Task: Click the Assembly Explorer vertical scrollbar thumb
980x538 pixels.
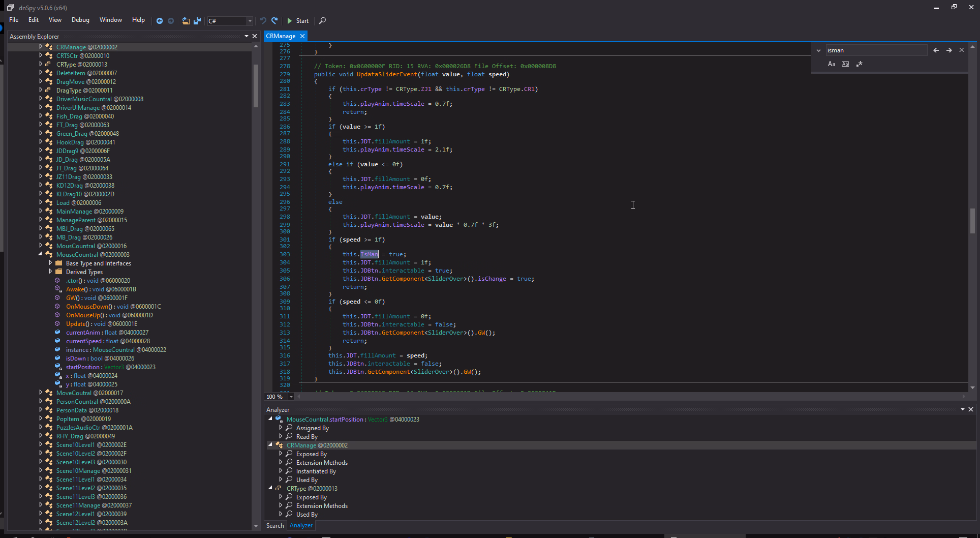Action: [x=256, y=86]
